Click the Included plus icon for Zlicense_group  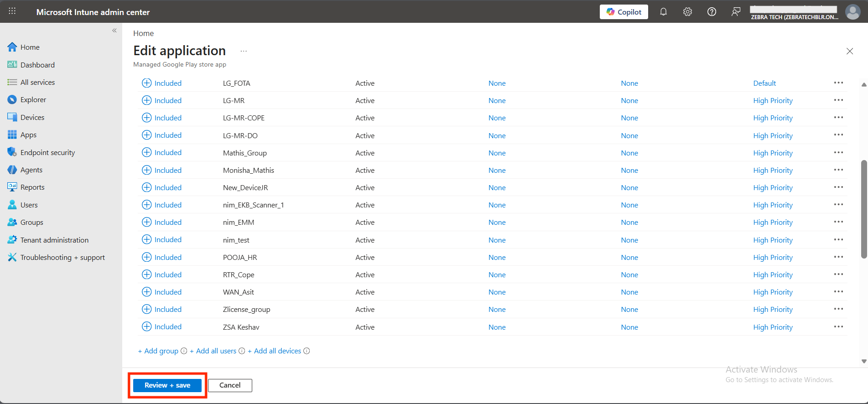click(x=146, y=309)
